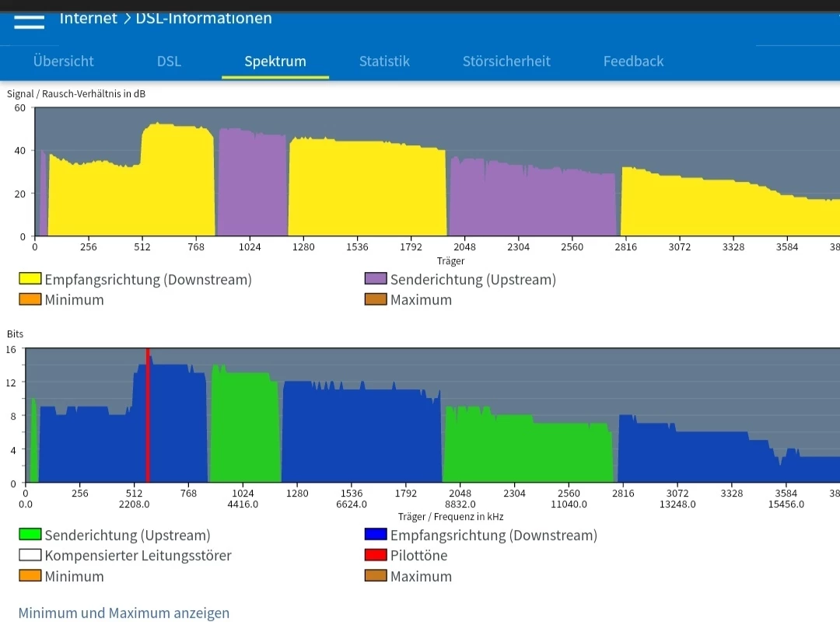Select the Spektrum tab
The width and height of the screenshot is (840, 635).
pyautogui.click(x=275, y=61)
